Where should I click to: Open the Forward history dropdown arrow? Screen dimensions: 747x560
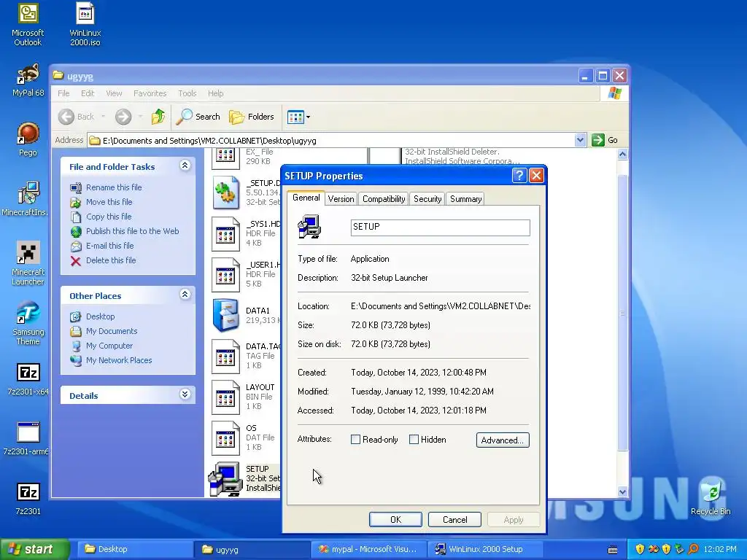tap(140, 117)
